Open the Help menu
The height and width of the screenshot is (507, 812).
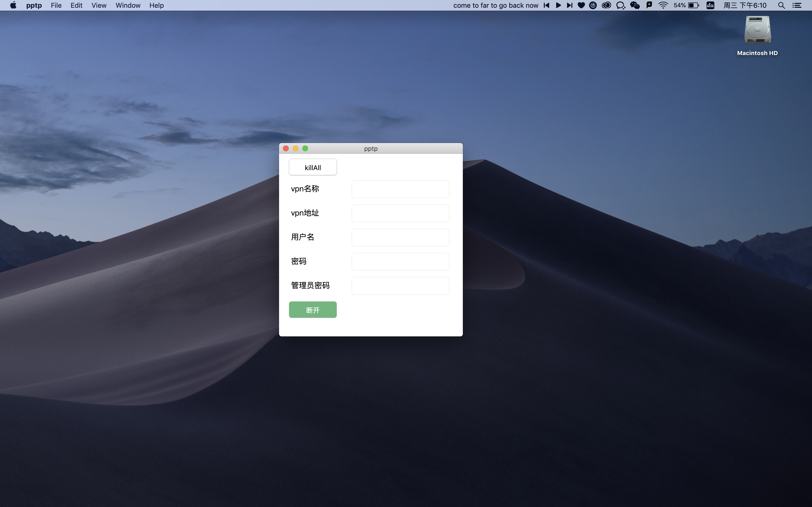tap(156, 5)
